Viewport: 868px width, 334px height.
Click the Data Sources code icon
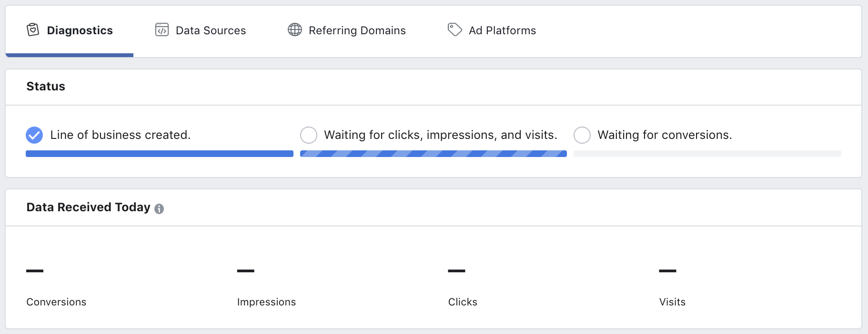point(162,30)
